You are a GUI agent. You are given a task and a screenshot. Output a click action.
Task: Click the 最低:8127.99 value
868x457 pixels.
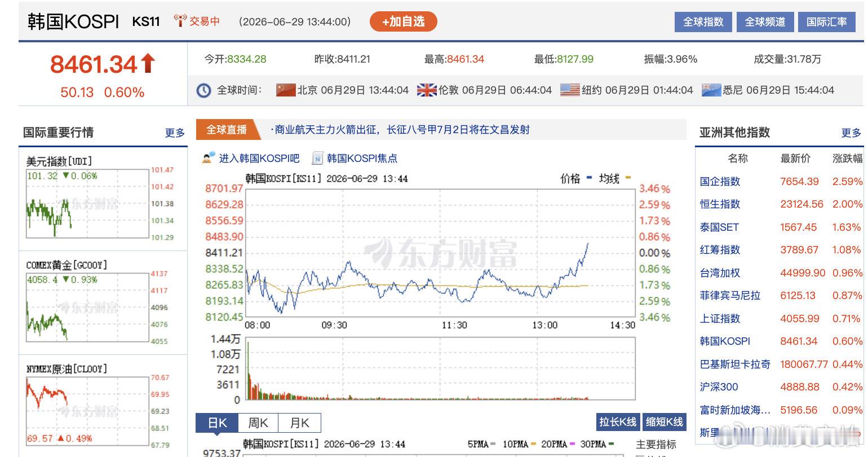564,59
